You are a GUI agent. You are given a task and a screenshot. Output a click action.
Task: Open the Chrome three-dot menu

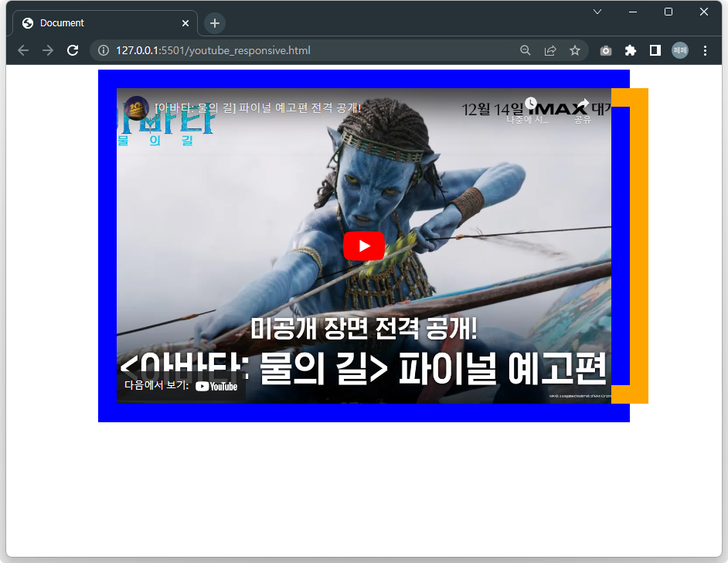coord(705,50)
